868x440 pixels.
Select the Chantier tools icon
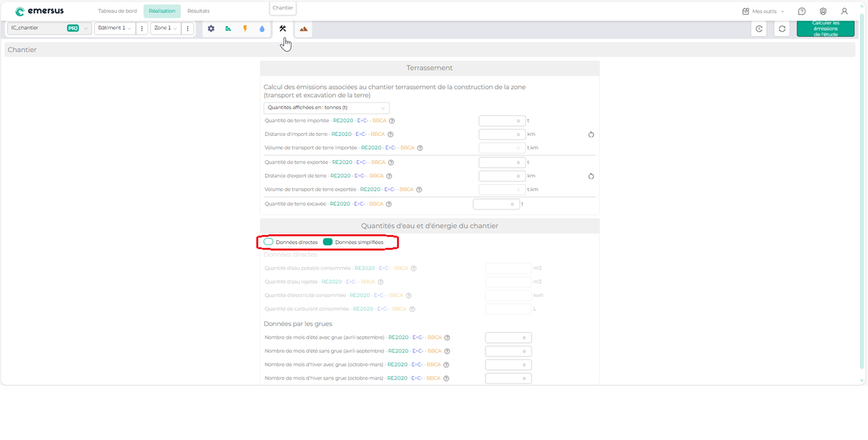283,29
